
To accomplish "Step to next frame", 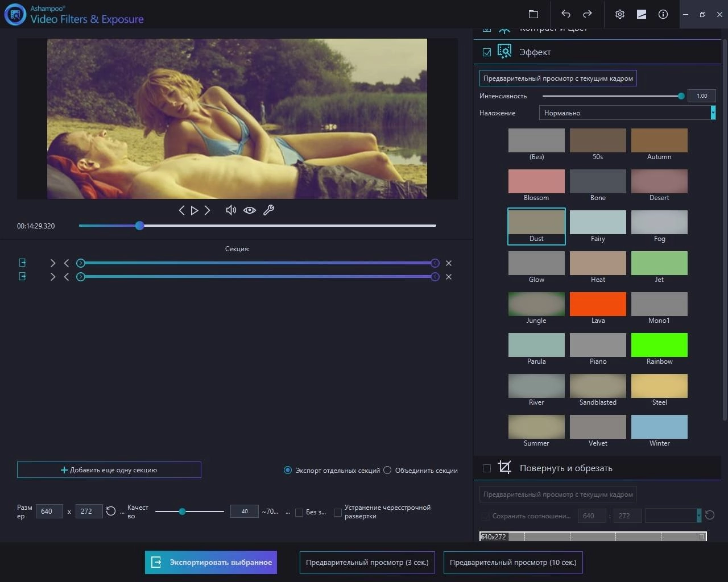I will 208,210.
